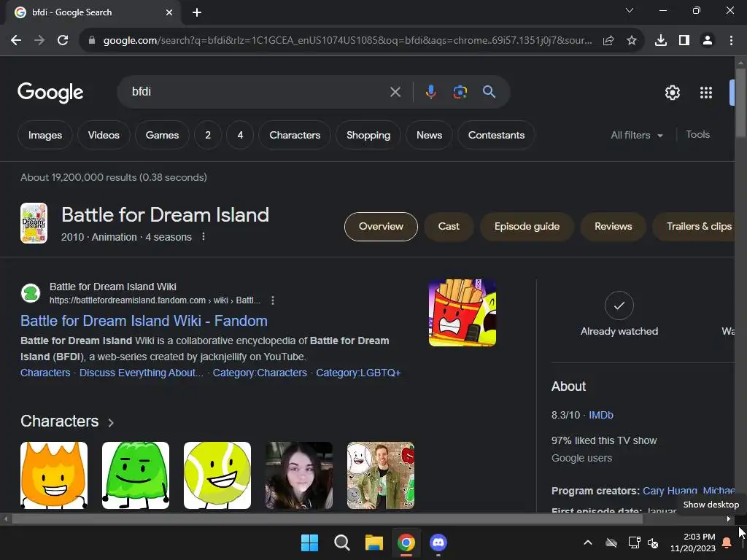Mark show as Already watched
Image resolution: width=747 pixels, height=560 pixels.
click(x=619, y=314)
